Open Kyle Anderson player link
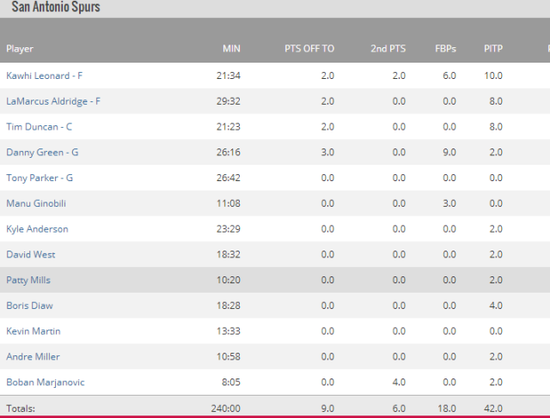The height and width of the screenshot is (418, 550). 37,229
